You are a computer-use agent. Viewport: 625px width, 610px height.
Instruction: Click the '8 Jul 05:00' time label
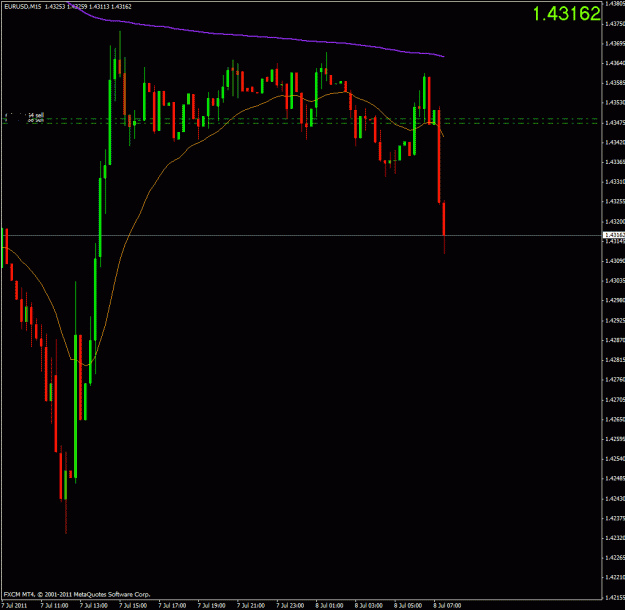[x=408, y=606]
